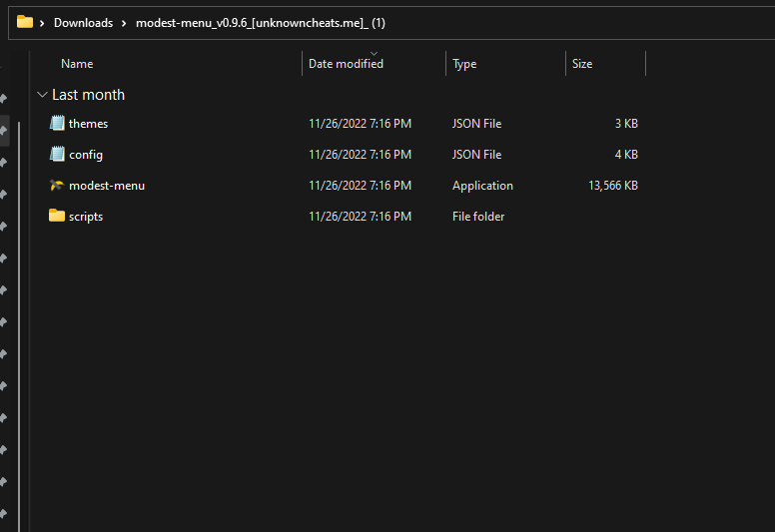Screen dimensions: 775x532
Task: Sort files by Type column
Action: coord(464,64)
